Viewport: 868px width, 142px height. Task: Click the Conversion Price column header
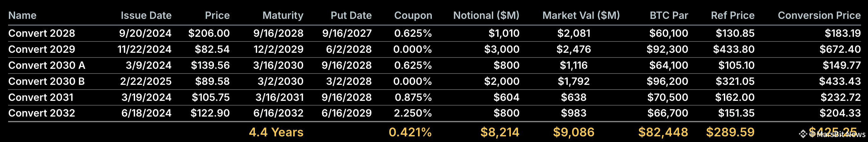pos(819,15)
